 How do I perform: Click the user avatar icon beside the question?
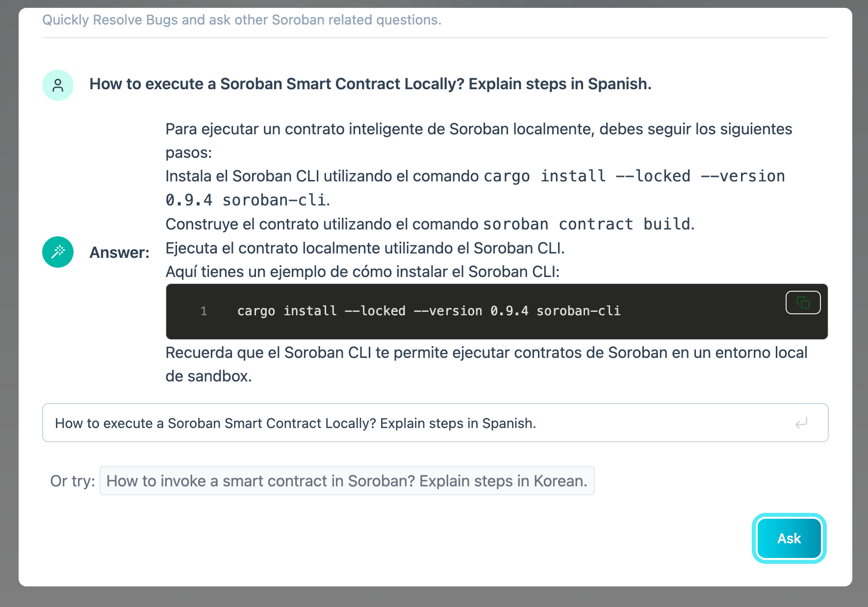tap(58, 85)
